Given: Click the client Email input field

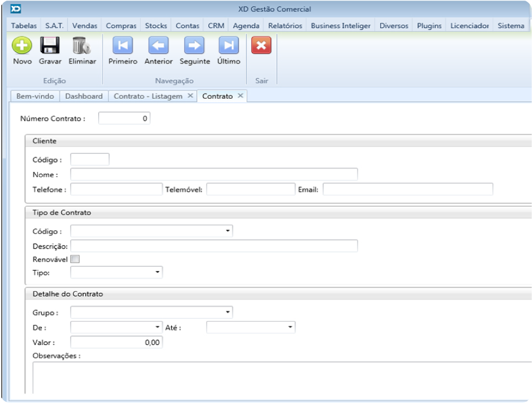Looking at the screenshot, I should tap(408, 189).
